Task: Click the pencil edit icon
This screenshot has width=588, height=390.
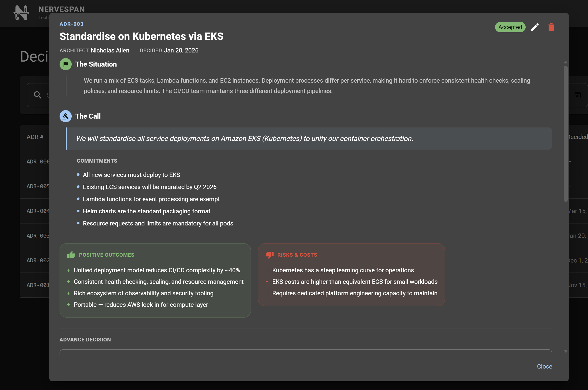Action: click(x=535, y=27)
